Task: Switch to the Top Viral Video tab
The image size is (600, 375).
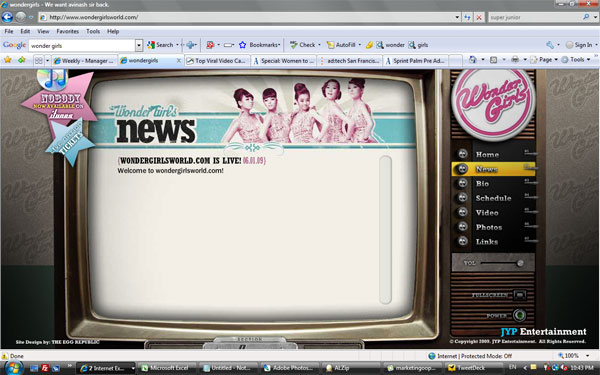Action: pyautogui.click(x=217, y=61)
